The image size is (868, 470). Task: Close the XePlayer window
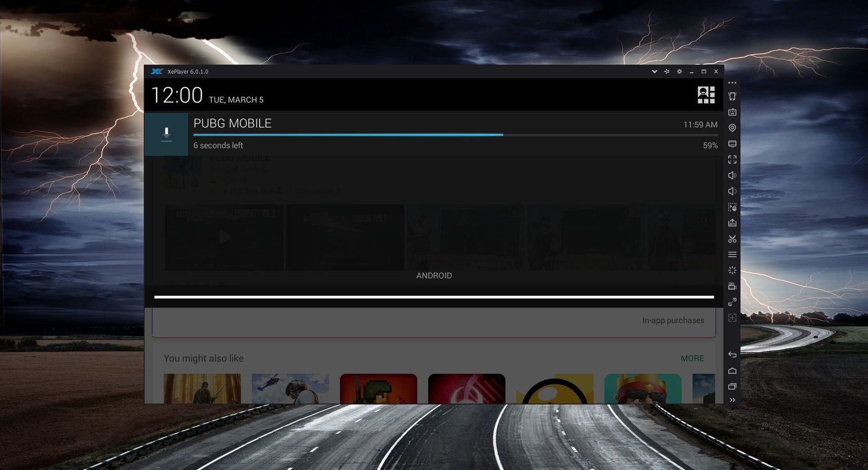pos(716,72)
